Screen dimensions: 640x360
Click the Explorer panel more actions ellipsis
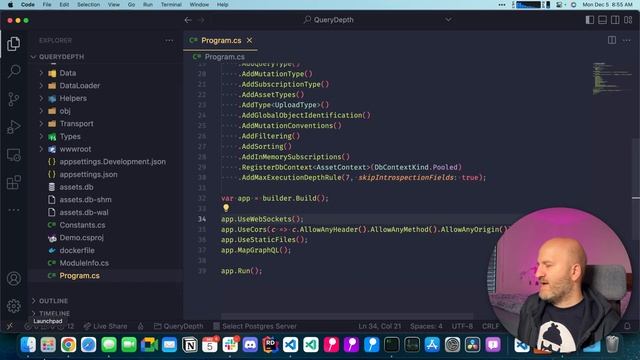click(169, 40)
